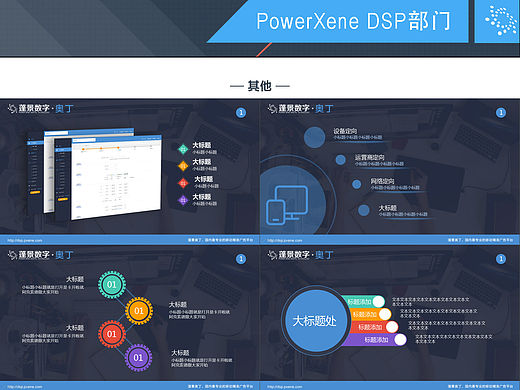Click the 网络定向 label
This screenshot has width=520, height=390.
(383, 181)
